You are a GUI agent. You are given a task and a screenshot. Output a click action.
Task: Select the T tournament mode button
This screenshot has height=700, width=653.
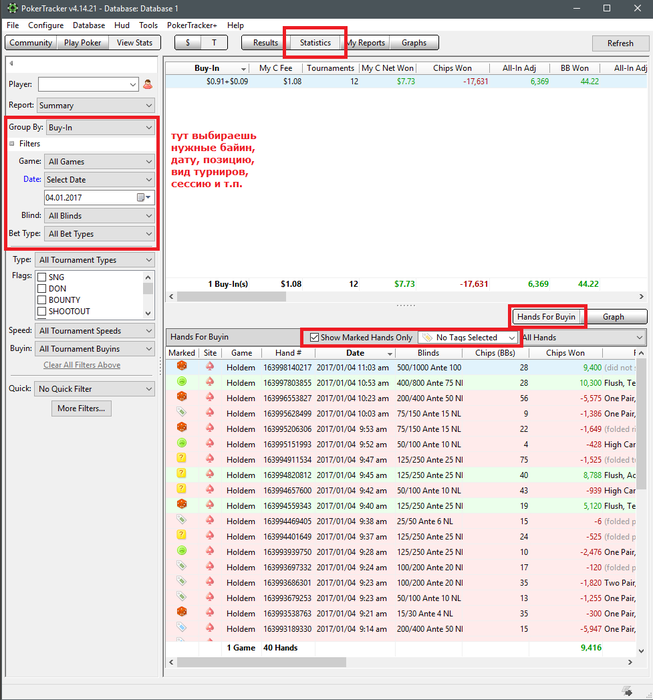[214, 43]
